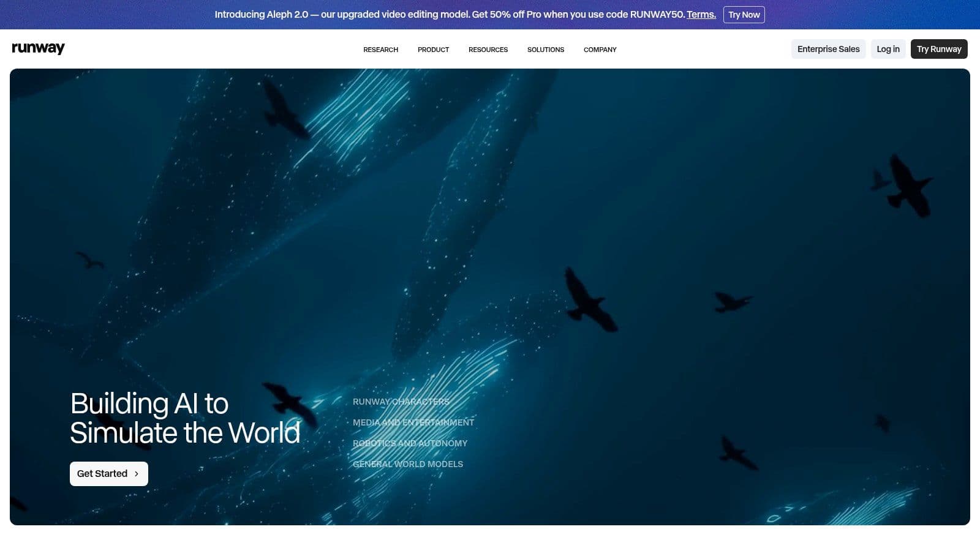980x551 pixels.
Task: Click the Get Started button
Action: 109,474
